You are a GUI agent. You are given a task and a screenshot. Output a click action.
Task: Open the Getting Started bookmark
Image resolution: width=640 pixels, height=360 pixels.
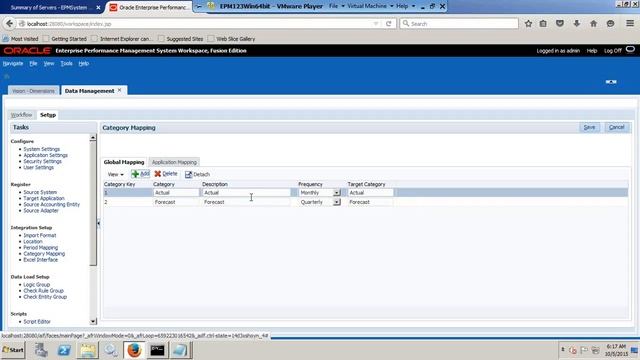[65, 39]
